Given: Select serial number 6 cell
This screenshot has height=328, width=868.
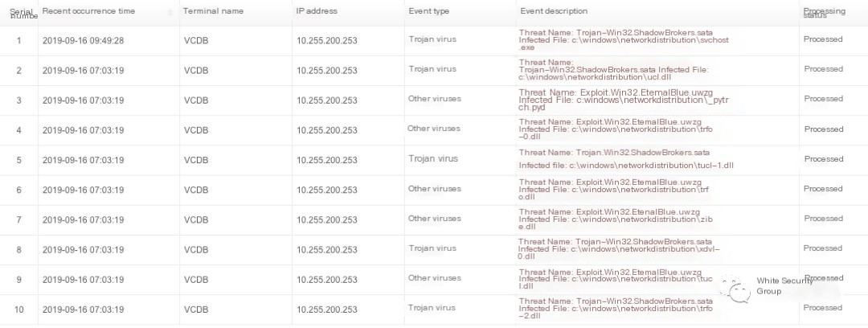Looking at the screenshot, I should (19, 189).
